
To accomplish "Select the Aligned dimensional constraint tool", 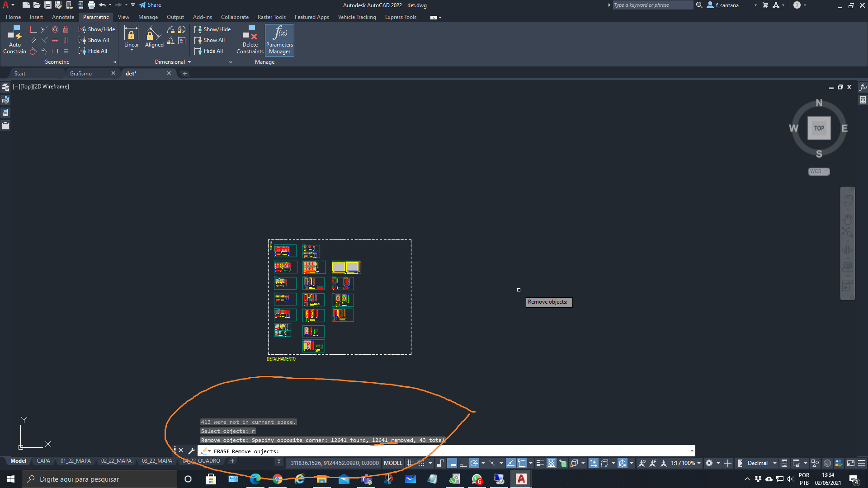I will coord(154,36).
